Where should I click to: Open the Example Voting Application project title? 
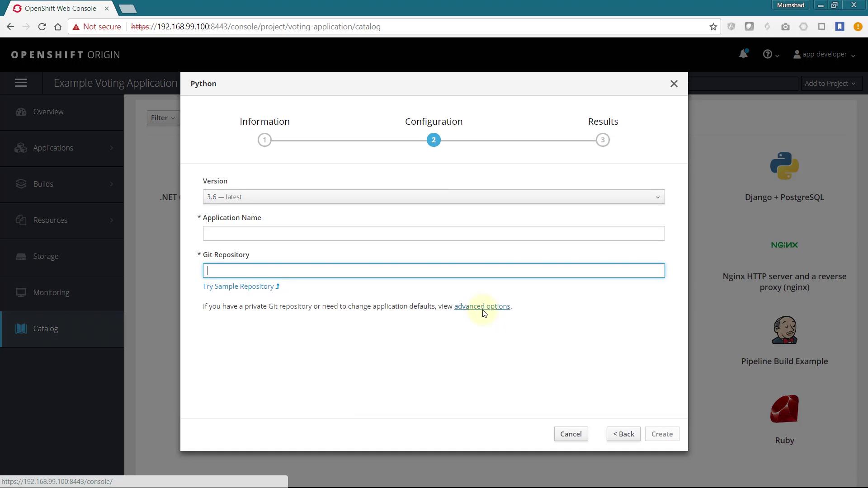pyautogui.click(x=116, y=83)
